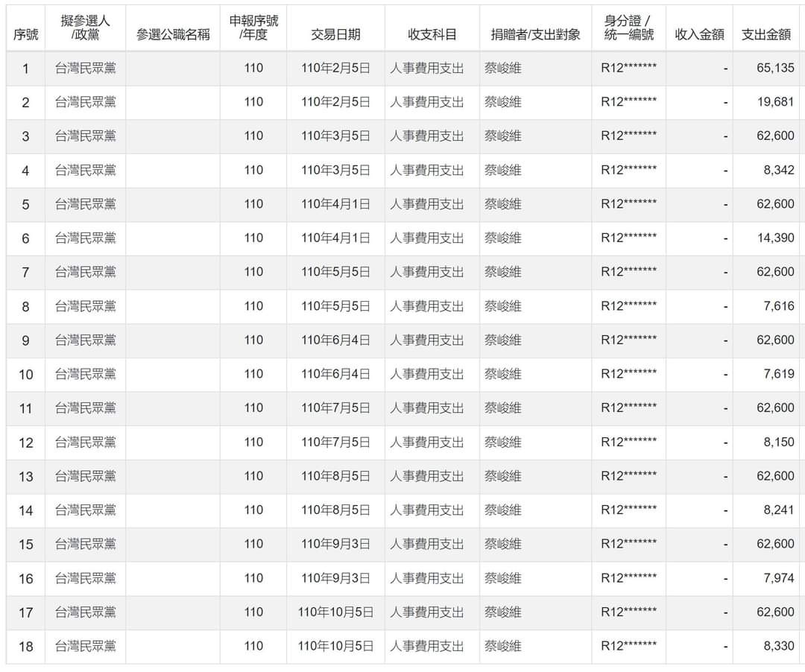Click the date in row 9
This screenshot has height=672, width=805.
tap(335, 340)
